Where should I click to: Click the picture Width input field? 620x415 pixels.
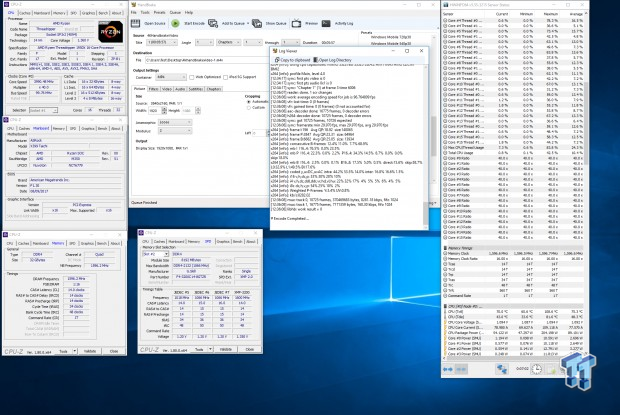(x=155, y=111)
